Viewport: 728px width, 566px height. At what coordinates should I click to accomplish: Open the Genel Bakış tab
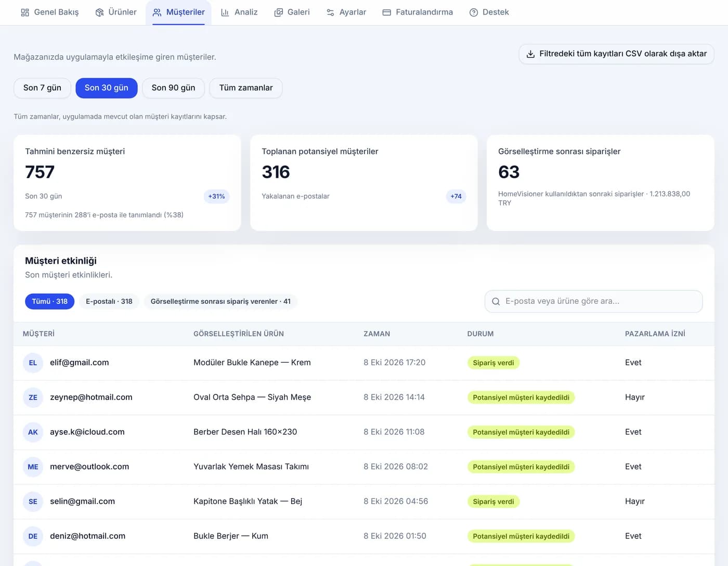tap(50, 12)
